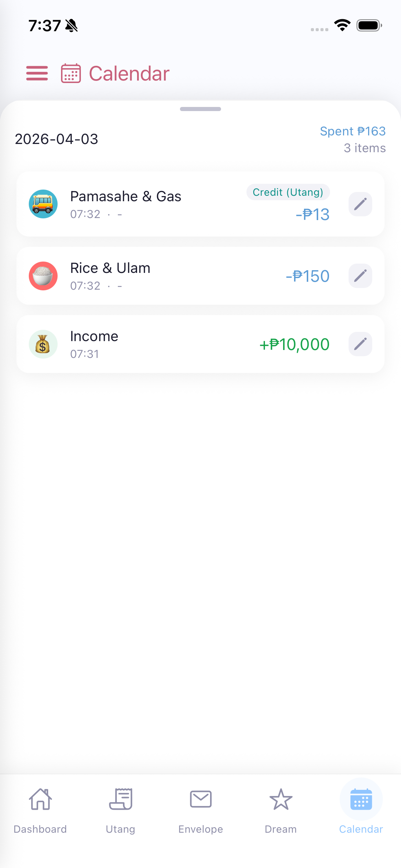Tap the +₱10,000 income amount

[x=294, y=345]
